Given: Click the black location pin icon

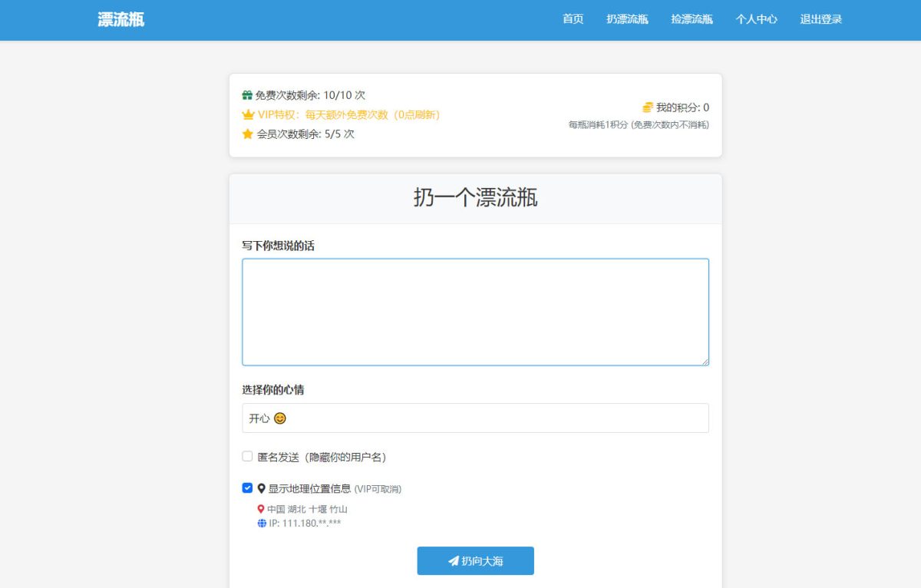Looking at the screenshot, I should click(x=261, y=489).
